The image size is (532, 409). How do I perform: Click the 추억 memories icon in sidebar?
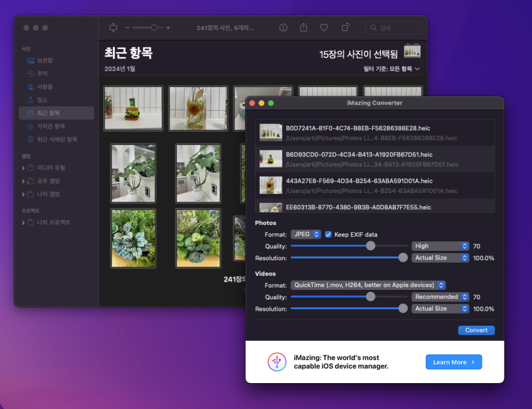[x=30, y=73]
